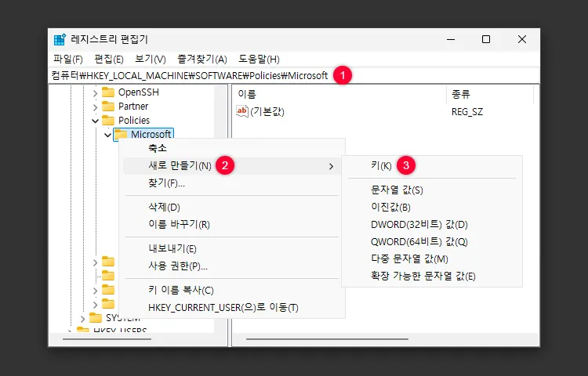
Task: Choose 찾기(F)... in context menu
Action: [232, 183]
